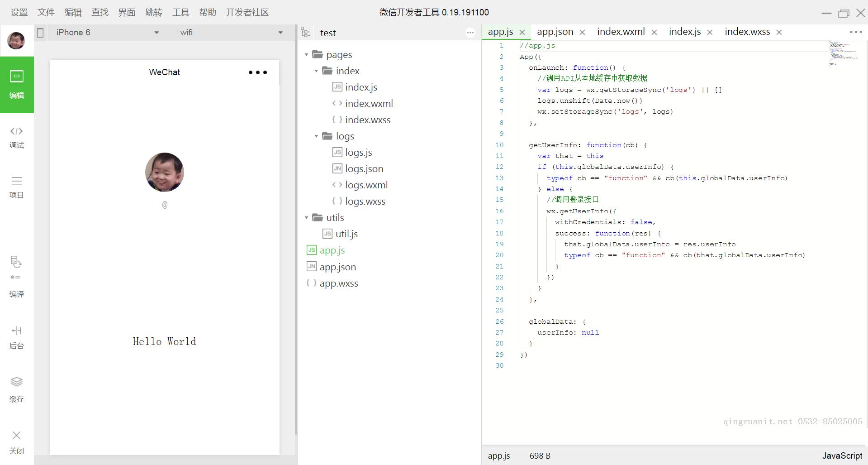868x465 pixels.
Task: Click the three-dot menu in WeChat simulator
Action: (258, 72)
